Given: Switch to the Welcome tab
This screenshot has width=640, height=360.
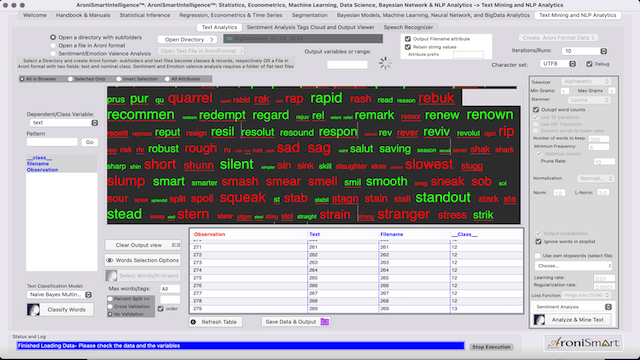Looking at the screenshot, I should (x=35, y=15).
